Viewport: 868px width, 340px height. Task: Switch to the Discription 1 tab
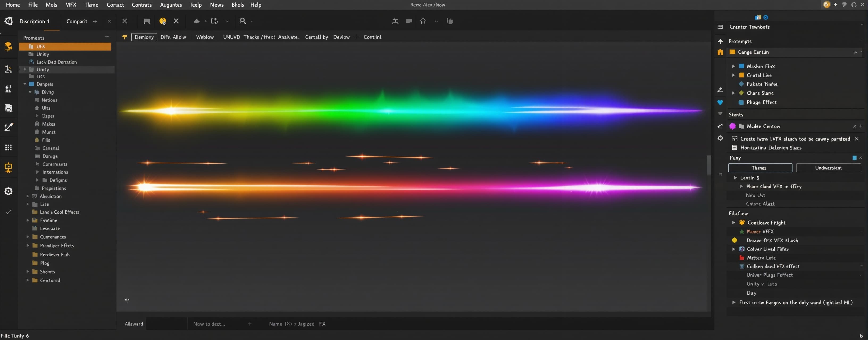point(34,21)
